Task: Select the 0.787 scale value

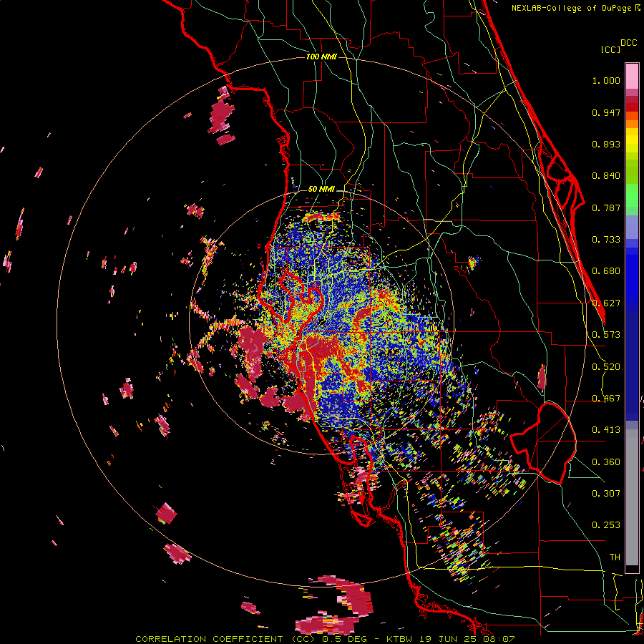Action: (x=606, y=208)
